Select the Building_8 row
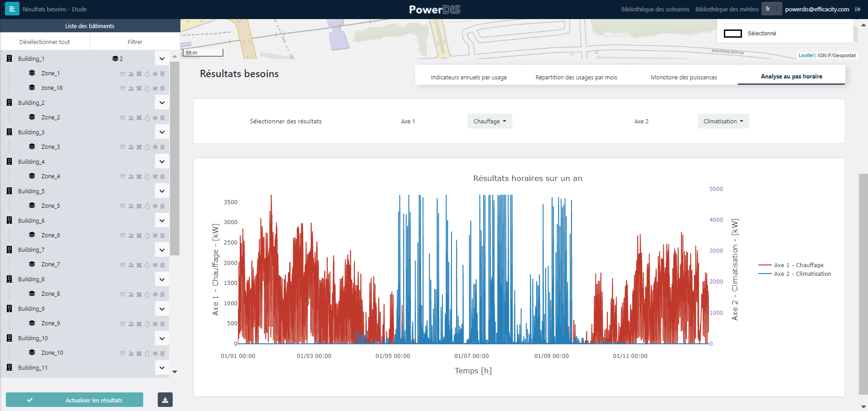The width and height of the screenshot is (868, 411). (x=84, y=279)
